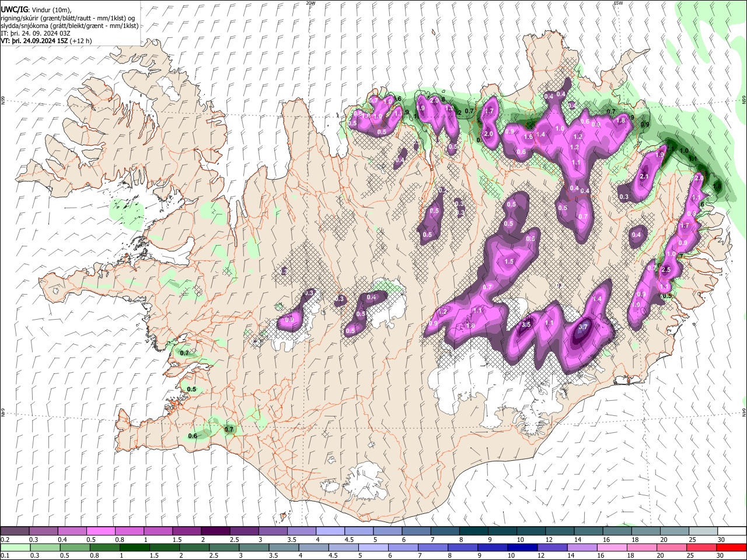The image size is (747, 560).
Task: Click the '15W' longitude label
Action: pos(618,3)
